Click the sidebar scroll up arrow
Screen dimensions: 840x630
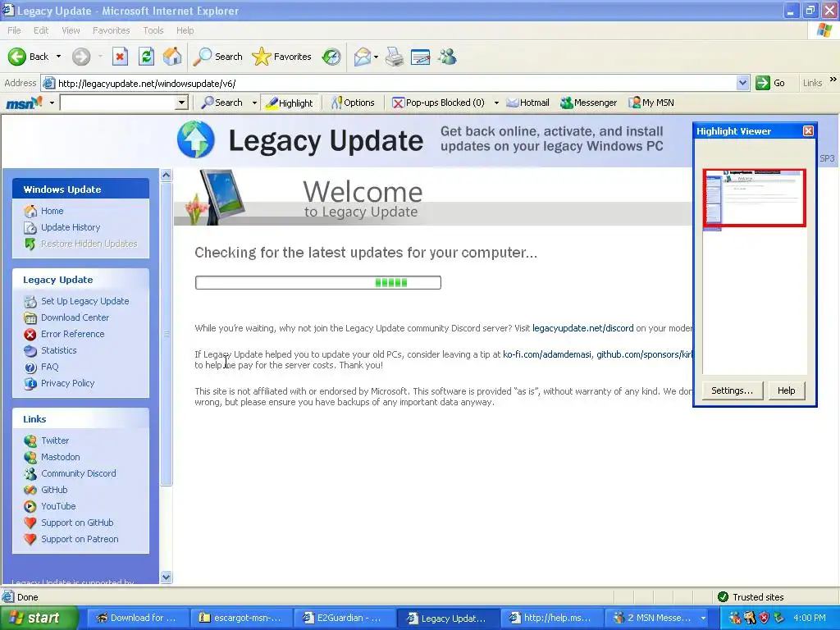point(166,176)
